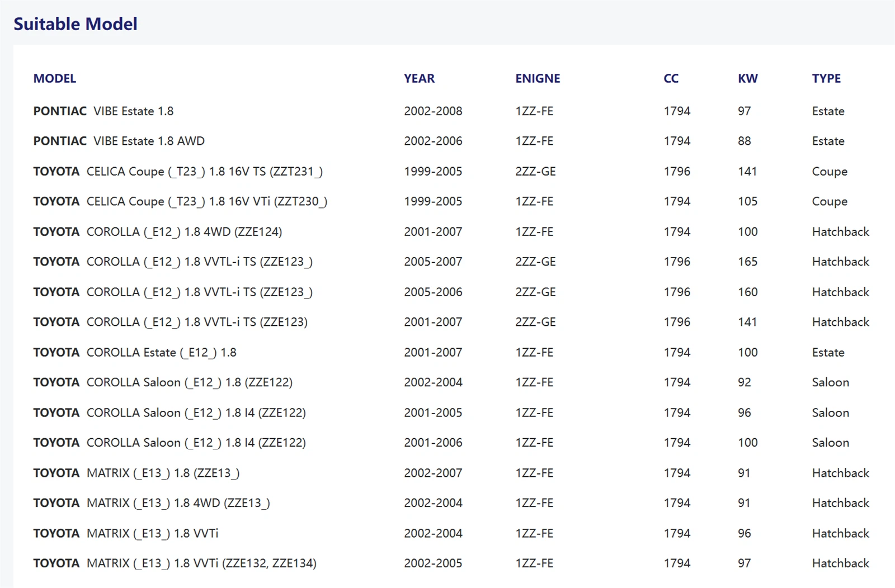Click Saloon type in the 92 KW row
Image resolution: width=895 pixels, height=588 pixels.
point(830,383)
